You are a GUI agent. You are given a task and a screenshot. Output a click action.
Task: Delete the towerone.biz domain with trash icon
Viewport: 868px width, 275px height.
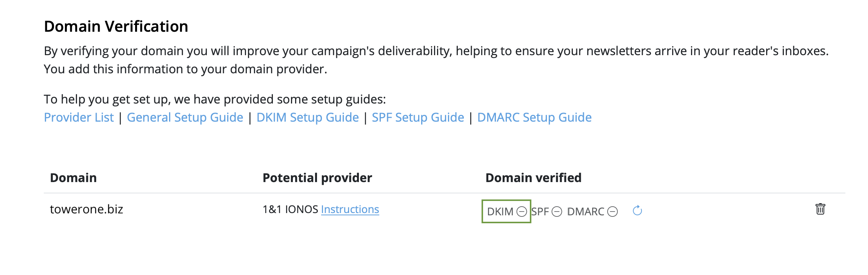point(820,209)
